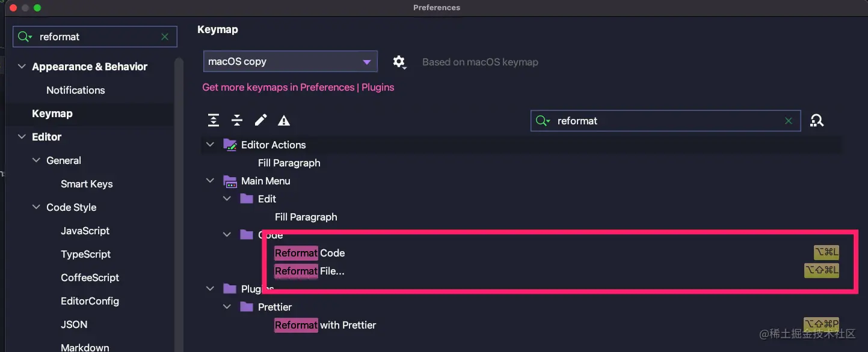Click the Find Actions by Shortcut icon
This screenshot has width=868, height=352.
click(816, 121)
